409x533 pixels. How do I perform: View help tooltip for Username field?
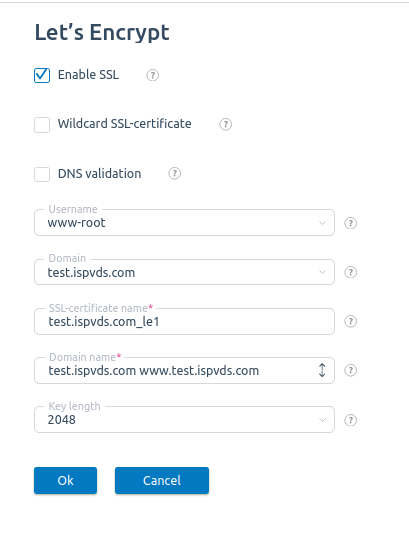tap(351, 223)
